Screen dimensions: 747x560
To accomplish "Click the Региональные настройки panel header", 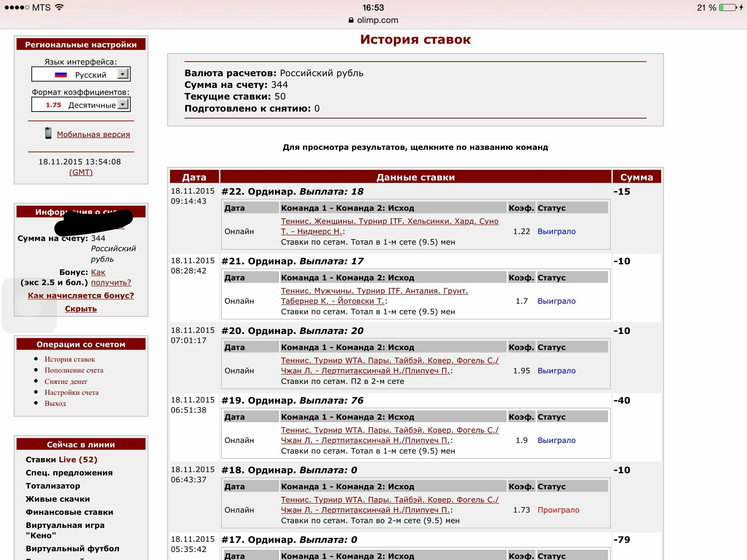I will (x=81, y=44).
